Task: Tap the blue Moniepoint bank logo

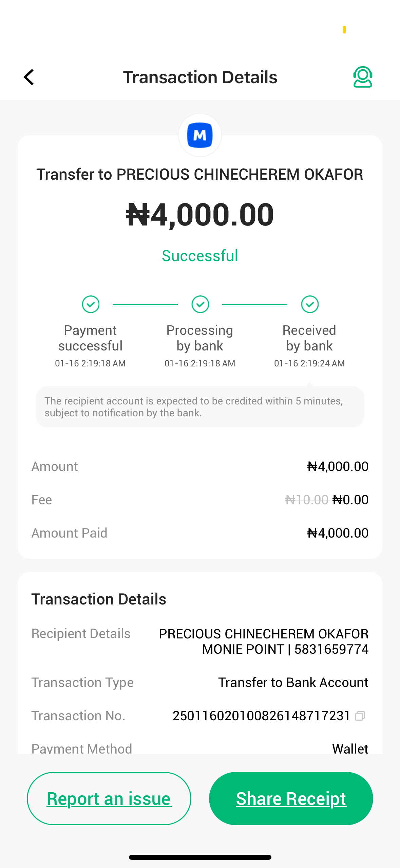Action: 200,135
